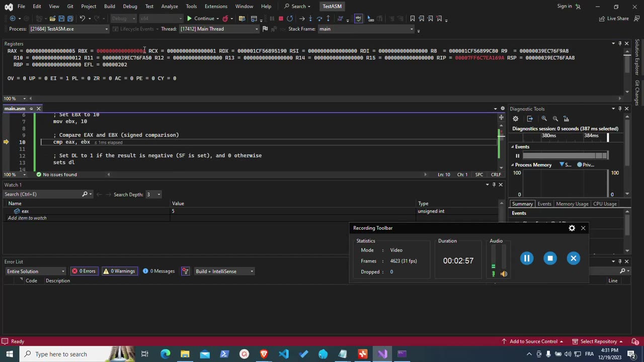Click Add to Source Control
This screenshot has width=644, height=362.
coord(533,342)
